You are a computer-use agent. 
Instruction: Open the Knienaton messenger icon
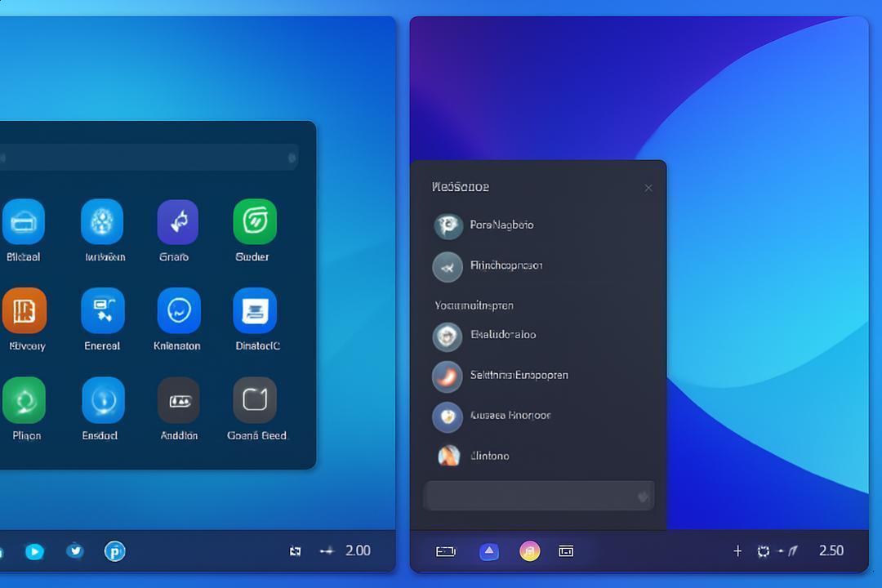(x=179, y=310)
